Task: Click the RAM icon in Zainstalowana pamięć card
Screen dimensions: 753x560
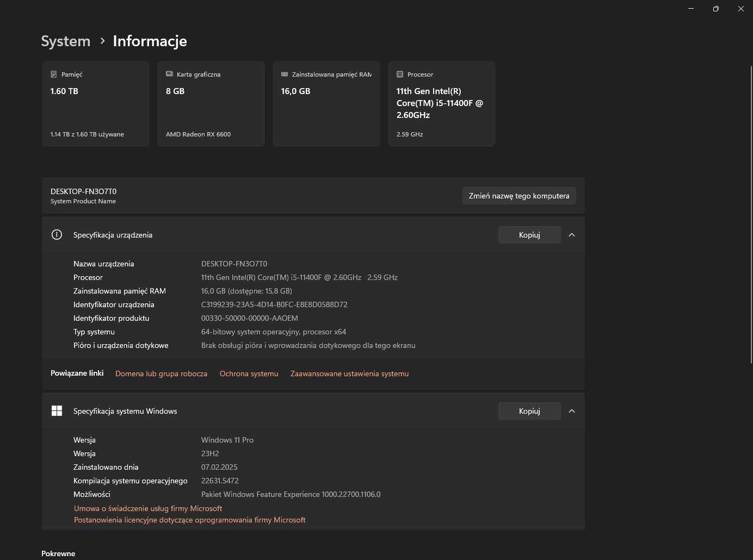Action: point(285,74)
